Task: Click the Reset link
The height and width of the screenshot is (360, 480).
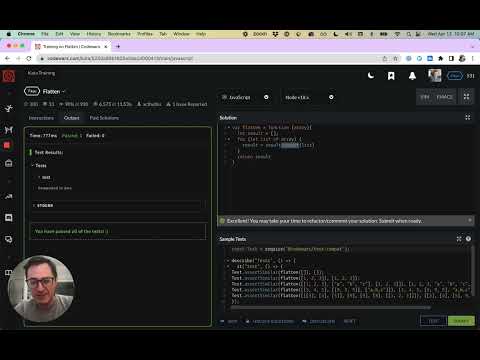Action: [x=349, y=321]
